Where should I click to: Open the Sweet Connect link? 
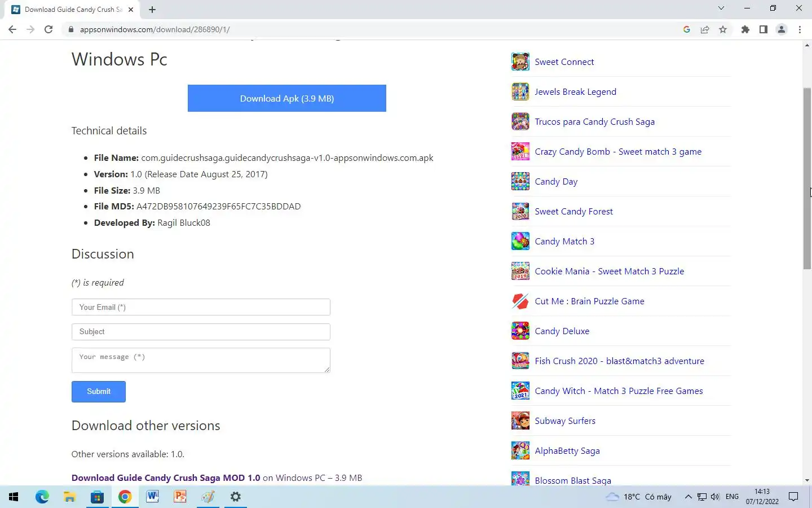point(564,62)
